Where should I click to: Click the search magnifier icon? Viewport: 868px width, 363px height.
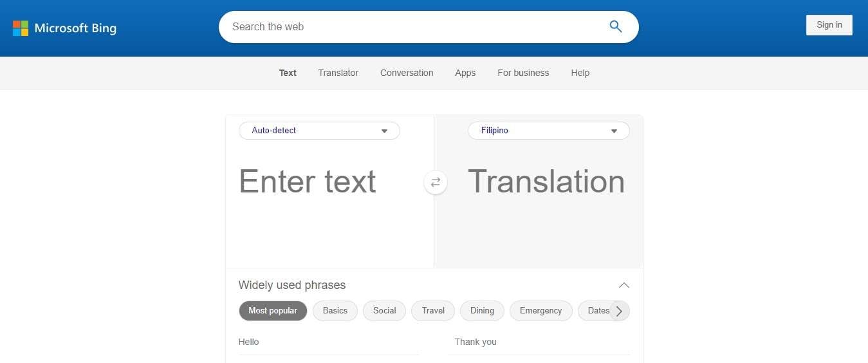(x=616, y=26)
